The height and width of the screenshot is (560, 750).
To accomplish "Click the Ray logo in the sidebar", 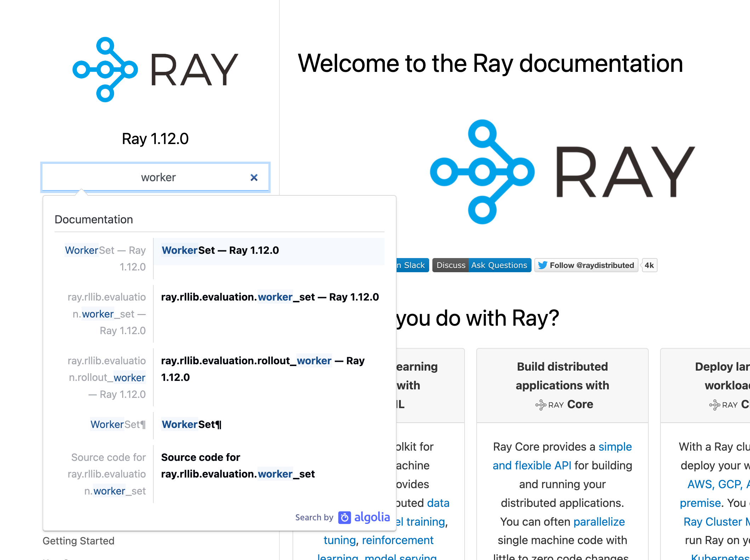I will click(155, 69).
